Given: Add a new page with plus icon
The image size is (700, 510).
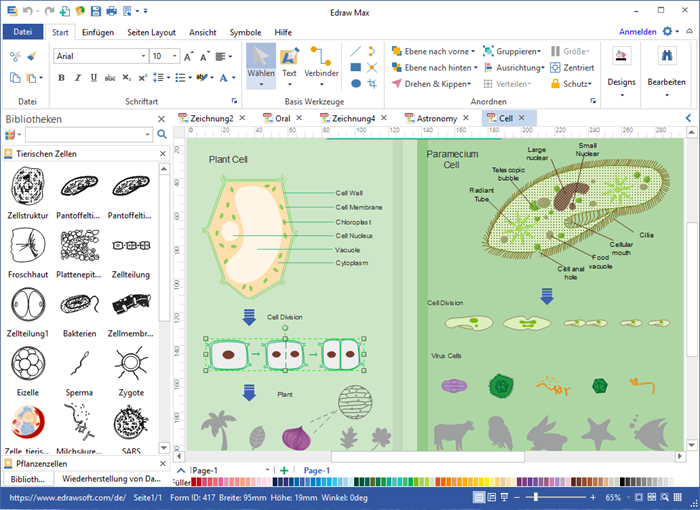Looking at the screenshot, I should (x=284, y=470).
